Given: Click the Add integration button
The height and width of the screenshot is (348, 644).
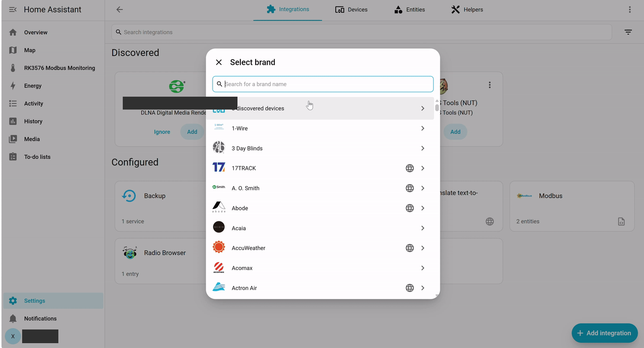Looking at the screenshot, I should pyautogui.click(x=605, y=333).
